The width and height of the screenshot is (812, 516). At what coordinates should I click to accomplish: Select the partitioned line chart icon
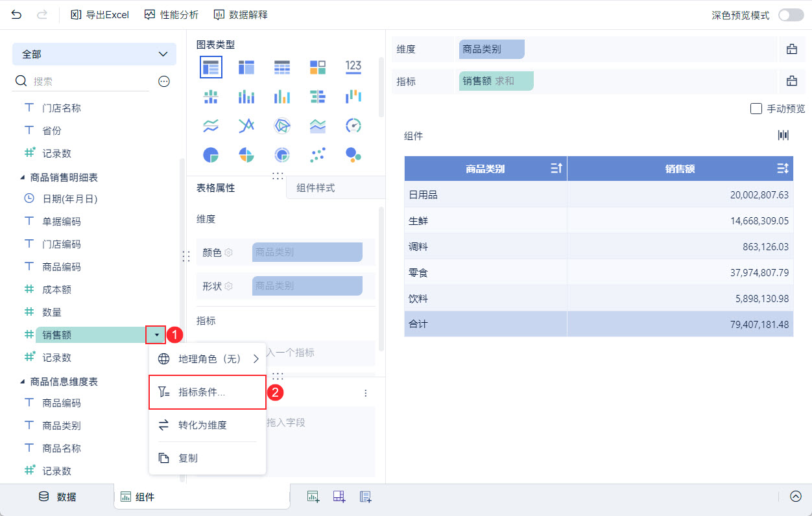[211, 126]
